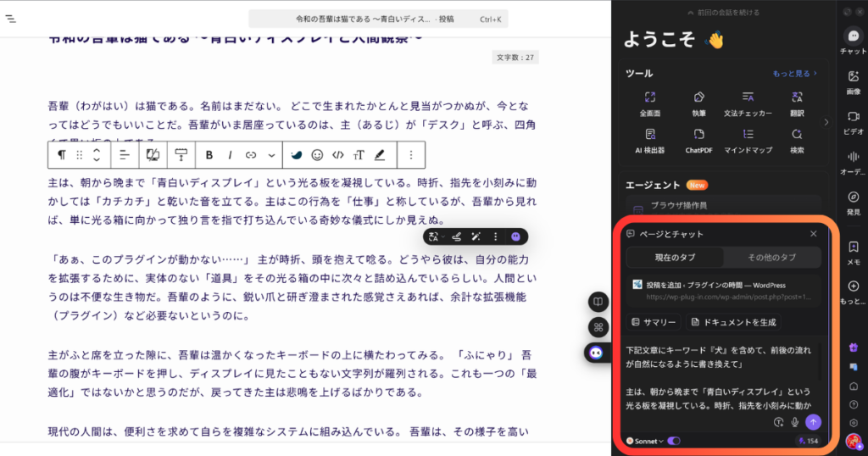Image resolution: width=868 pixels, height=456 pixels.
Task: Open the ChatPDF tool
Action: (x=698, y=140)
